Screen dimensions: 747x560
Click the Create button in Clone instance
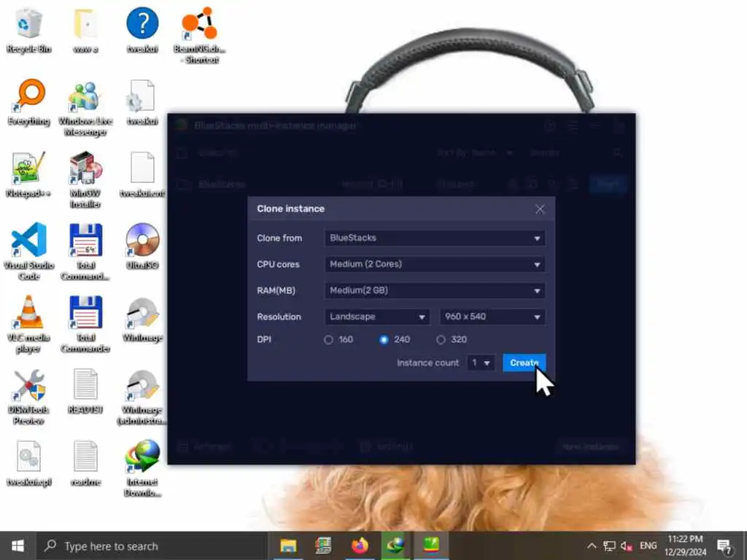(x=524, y=363)
